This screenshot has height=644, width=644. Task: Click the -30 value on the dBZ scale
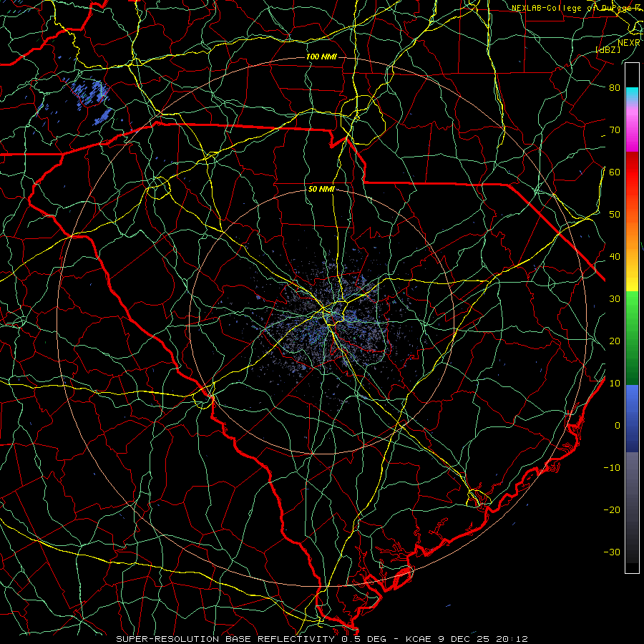pyautogui.click(x=612, y=552)
